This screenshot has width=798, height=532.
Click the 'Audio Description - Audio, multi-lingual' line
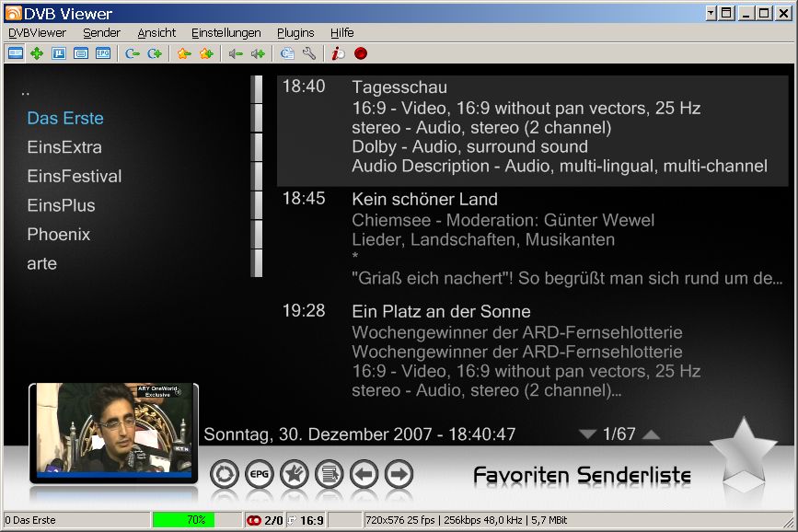560,166
